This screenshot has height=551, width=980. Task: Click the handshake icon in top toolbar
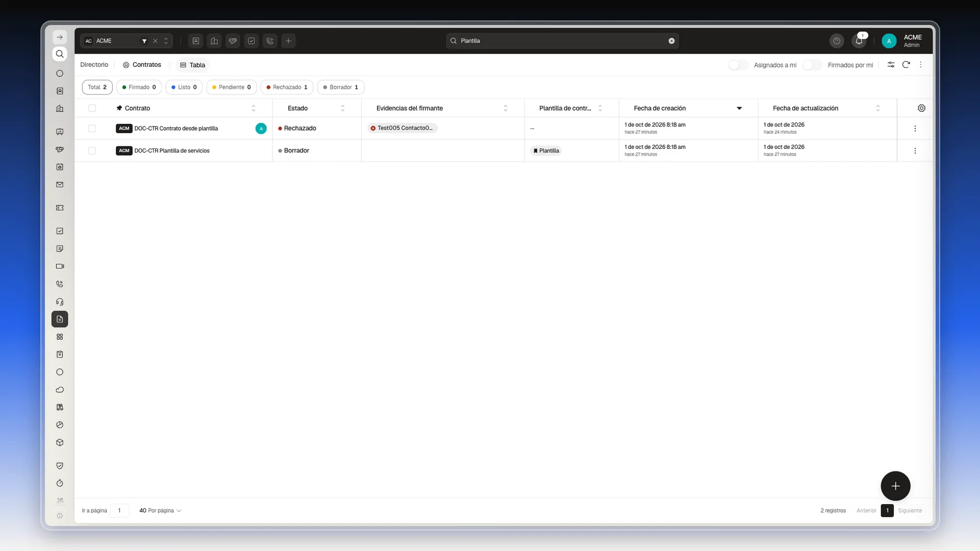pos(233,41)
